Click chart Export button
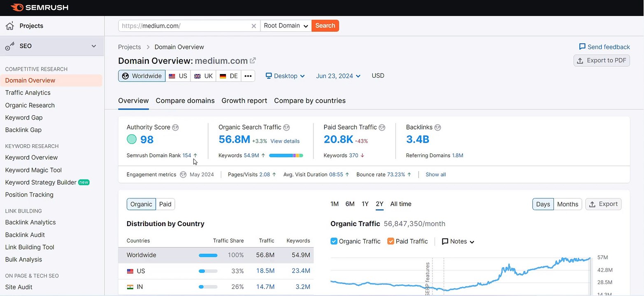644x296 pixels. [603, 204]
